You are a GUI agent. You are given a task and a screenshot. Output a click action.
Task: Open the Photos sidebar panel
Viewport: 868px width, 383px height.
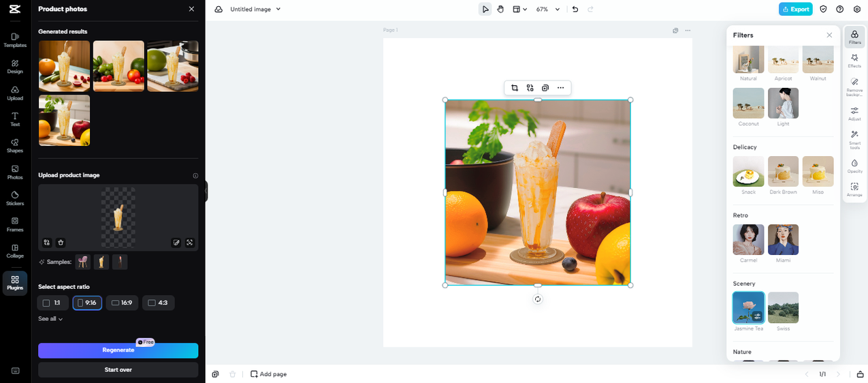[15, 172]
